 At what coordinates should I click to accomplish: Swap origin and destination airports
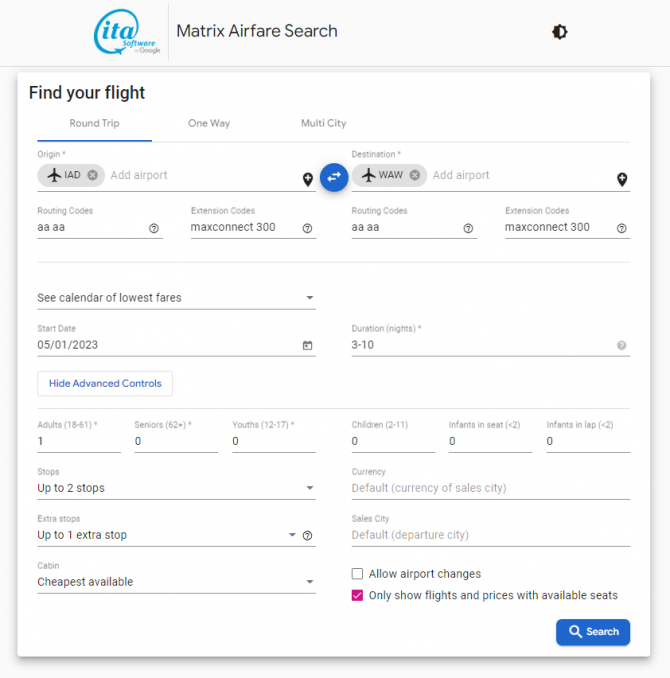334,177
